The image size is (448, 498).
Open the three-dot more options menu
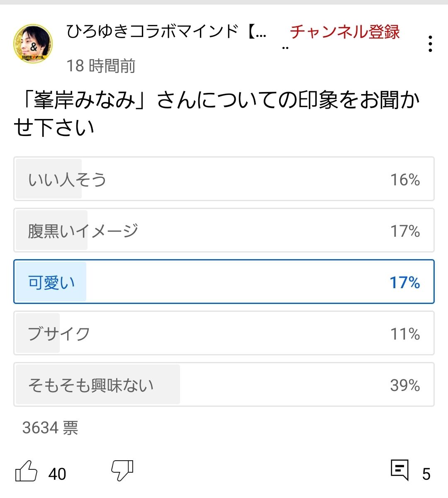click(x=431, y=44)
